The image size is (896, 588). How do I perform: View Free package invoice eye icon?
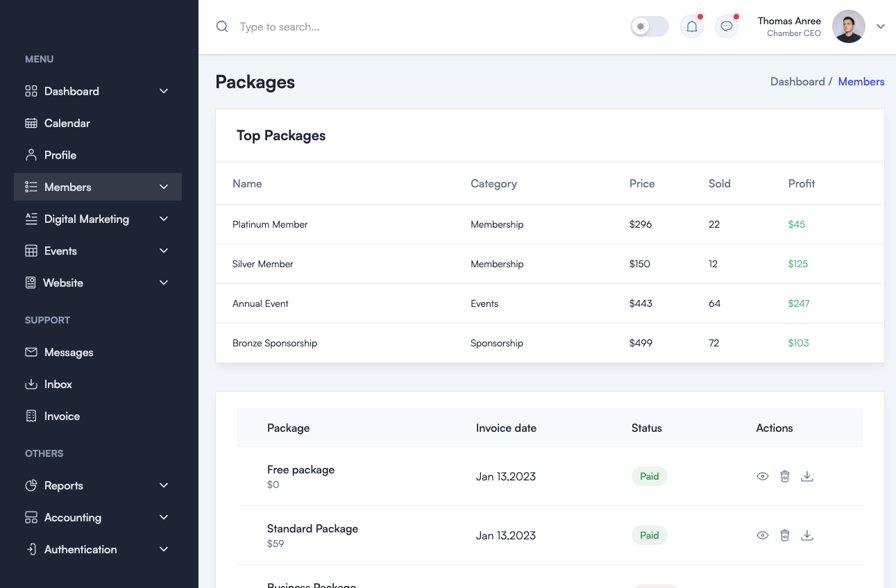tap(763, 476)
